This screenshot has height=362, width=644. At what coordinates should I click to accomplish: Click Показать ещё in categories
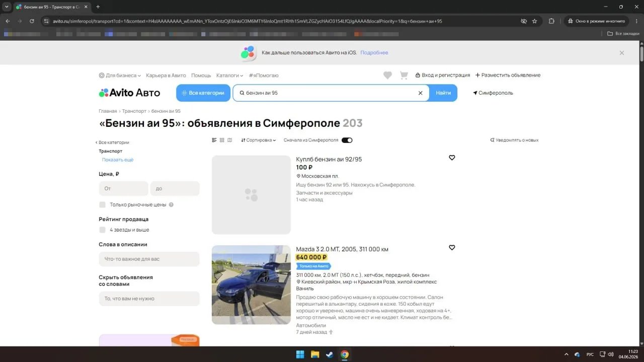pyautogui.click(x=118, y=160)
